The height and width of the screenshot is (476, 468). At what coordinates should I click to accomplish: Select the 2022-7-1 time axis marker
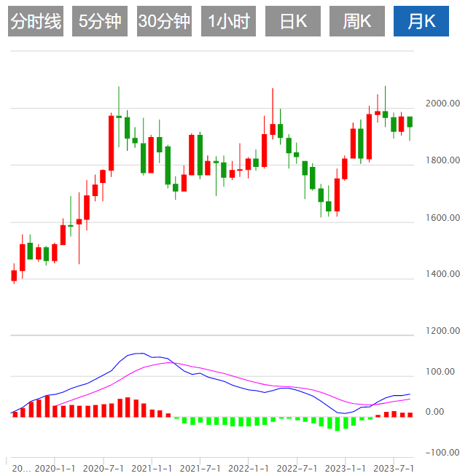tap(297, 467)
